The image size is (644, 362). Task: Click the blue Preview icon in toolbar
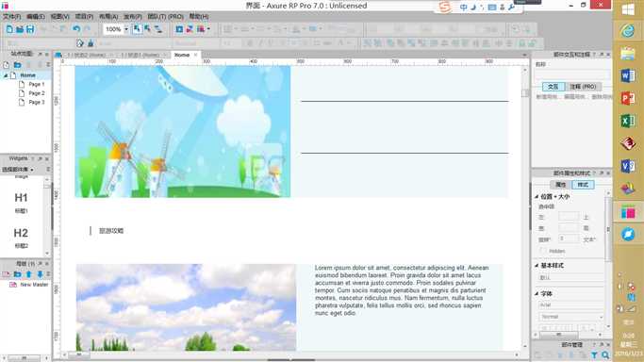coord(179,29)
